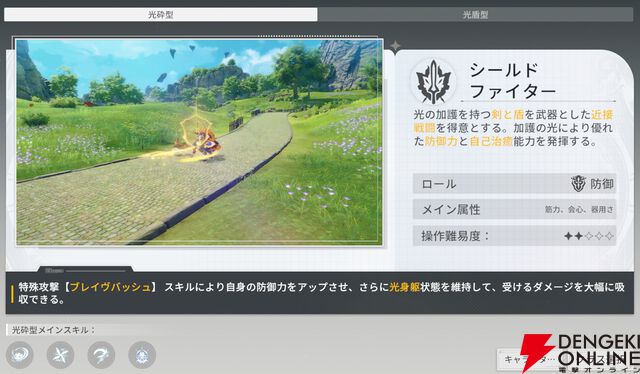The width and height of the screenshot is (640, 374).
Task: Select the glowing crest skill icon
Action: click(142, 355)
